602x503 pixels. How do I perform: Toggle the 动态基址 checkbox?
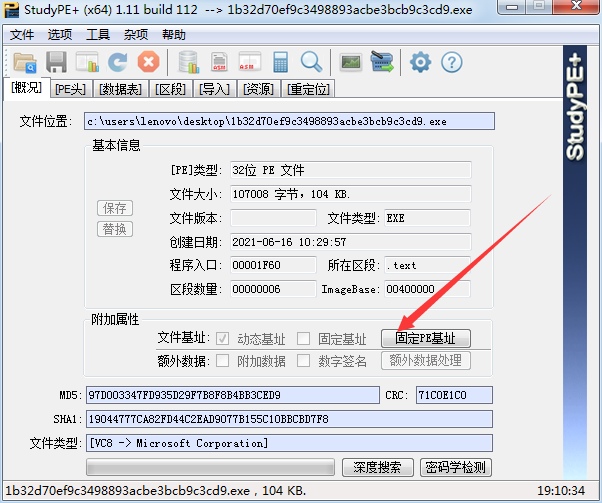coord(223,339)
